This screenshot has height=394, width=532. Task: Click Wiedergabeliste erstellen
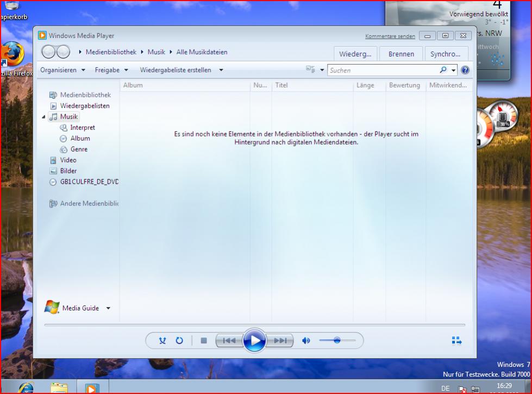176,70
